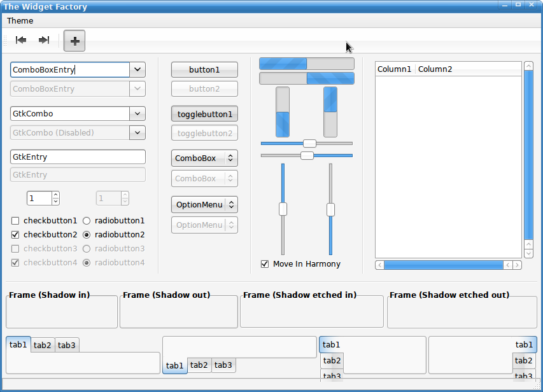Image resolution: width=543 pixels, height=392 pixels.
Task: Click the disabled GtkEntry field
Action: (x=78, y=175)
